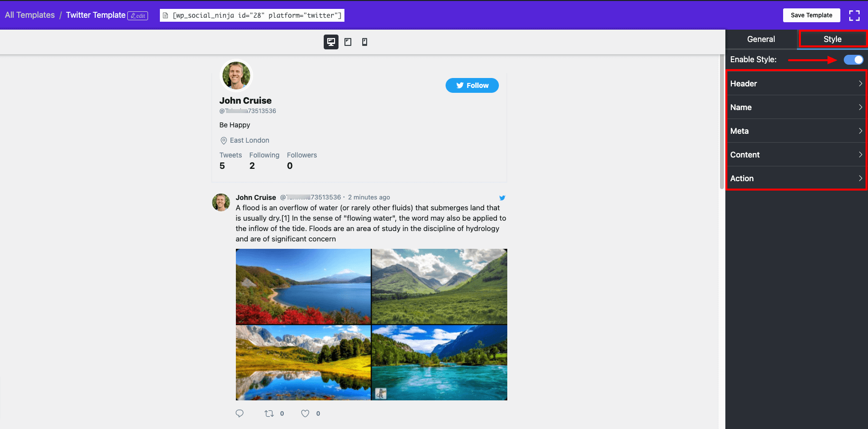Click the reply icon under the tweet
Screen dimensions: 868x429
[x=240, y=413]
